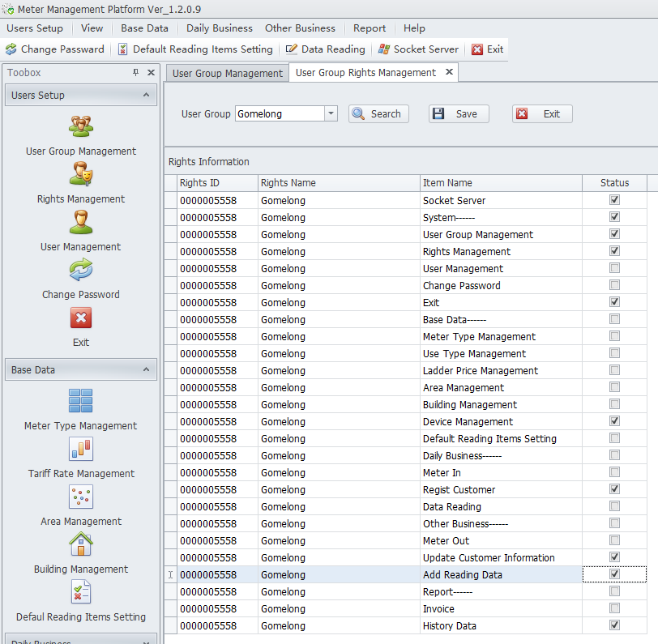Screen dimensions: 658x644
Task: Open Meter Type Management icon
Action: coord(81,401)
